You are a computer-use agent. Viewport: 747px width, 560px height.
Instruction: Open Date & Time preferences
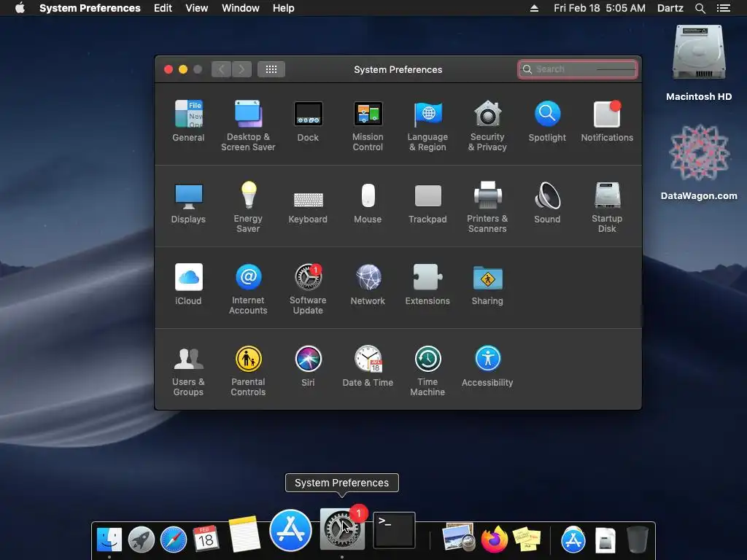click(368, 366)
